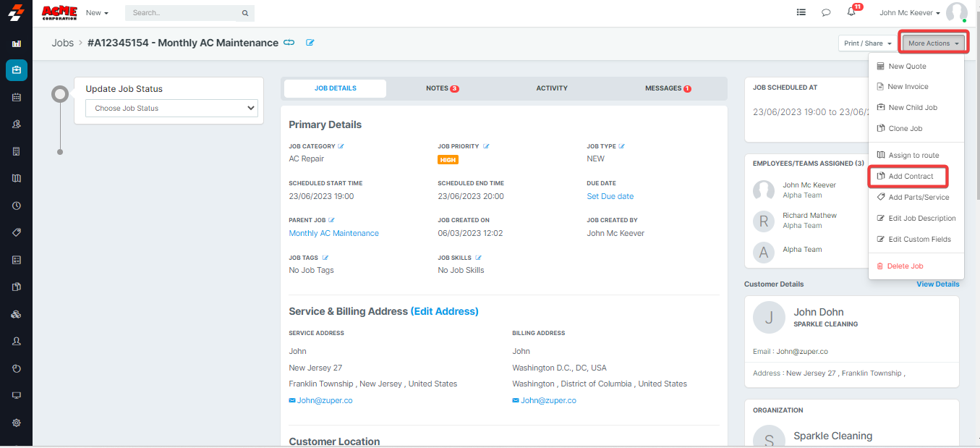Click the edit pencil icon beside job title

[x=310, y=43]
